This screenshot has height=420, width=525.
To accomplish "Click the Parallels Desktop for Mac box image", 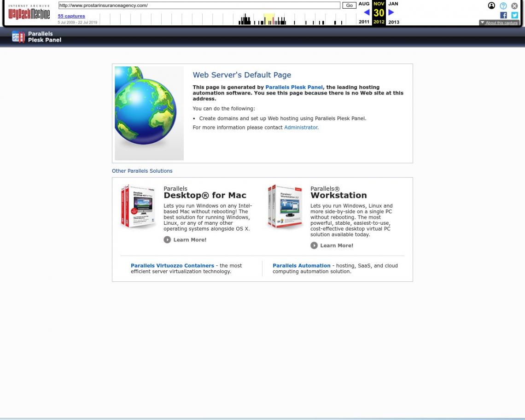I will (x=138, y=206).
